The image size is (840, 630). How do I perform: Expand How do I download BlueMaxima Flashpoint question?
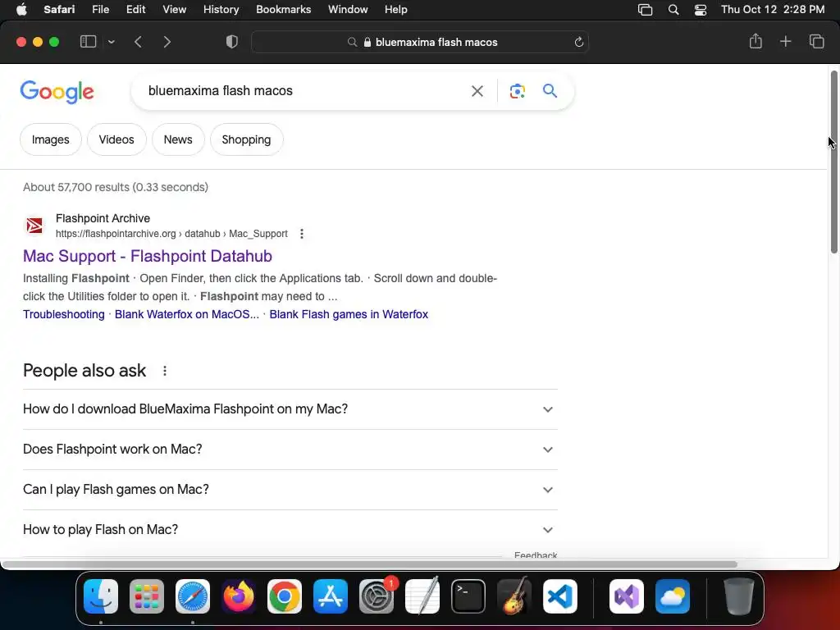290,409
